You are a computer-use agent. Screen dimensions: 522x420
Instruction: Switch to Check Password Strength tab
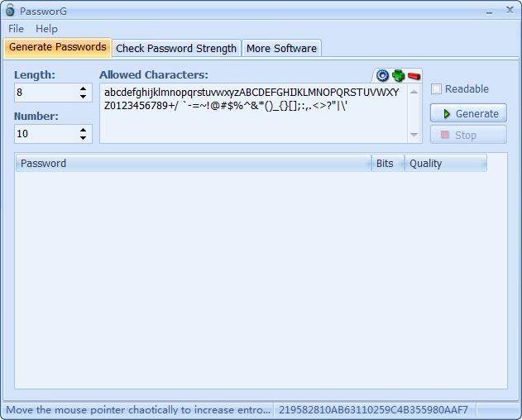pyautogui.click(x=176, y=49)
